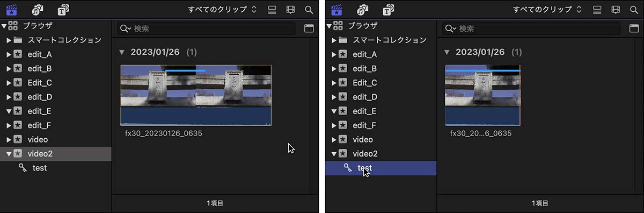Click the test keyword key icon in left screenshot
Image resolution: width=644 pixels, height=213 pixels.
pos(23,168)
